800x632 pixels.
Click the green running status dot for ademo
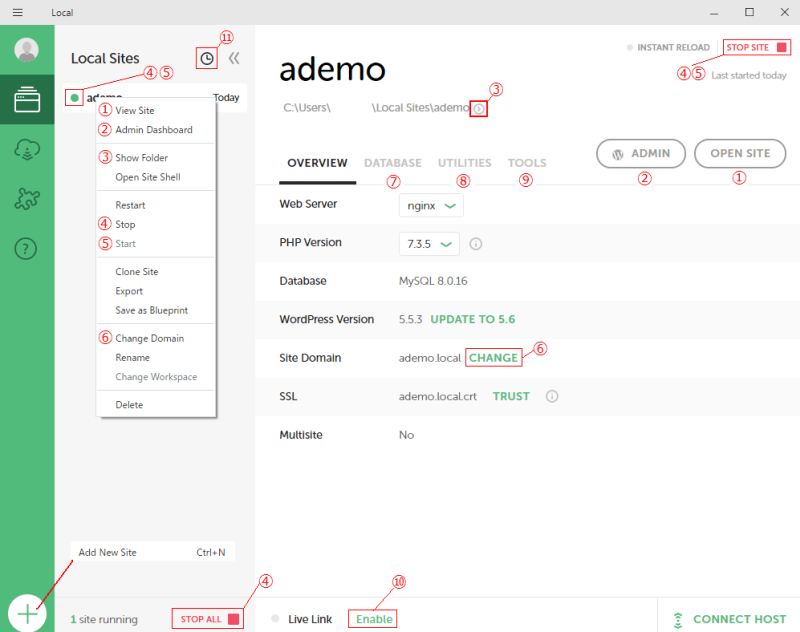tap(74, 97)
